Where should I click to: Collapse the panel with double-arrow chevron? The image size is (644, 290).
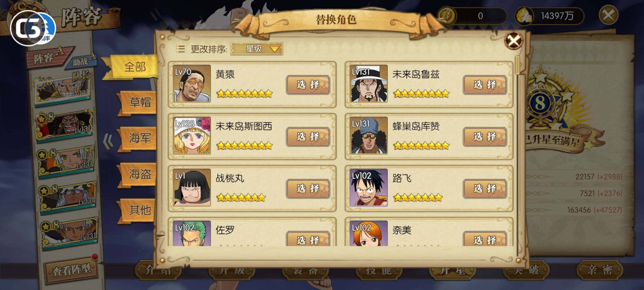[108, 141]
